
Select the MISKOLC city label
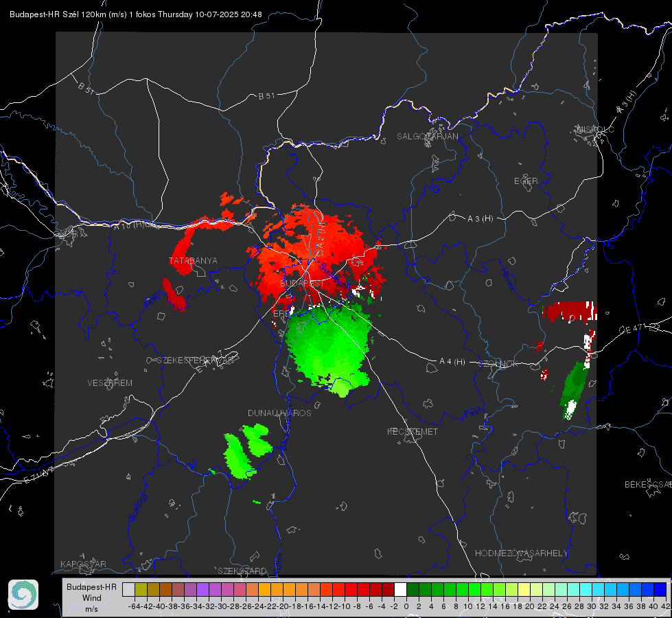pos(595,129)
